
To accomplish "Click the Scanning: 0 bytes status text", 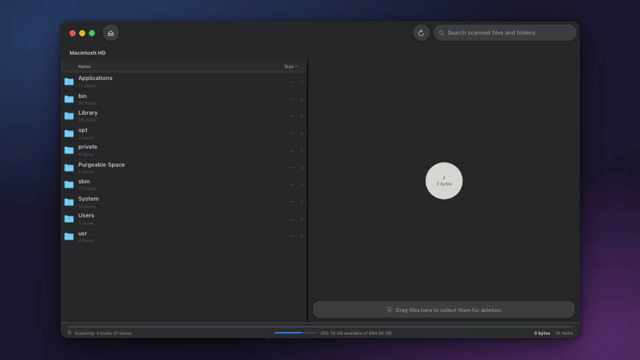I will [103, 333].
